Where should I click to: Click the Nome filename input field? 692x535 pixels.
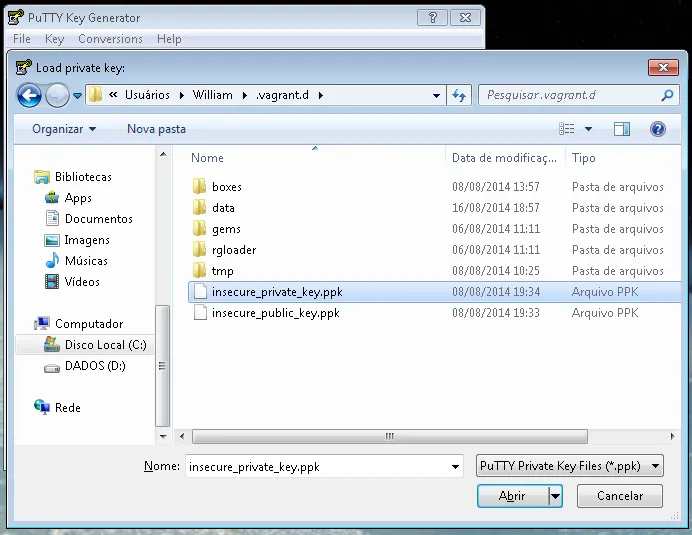pos(315,466)
